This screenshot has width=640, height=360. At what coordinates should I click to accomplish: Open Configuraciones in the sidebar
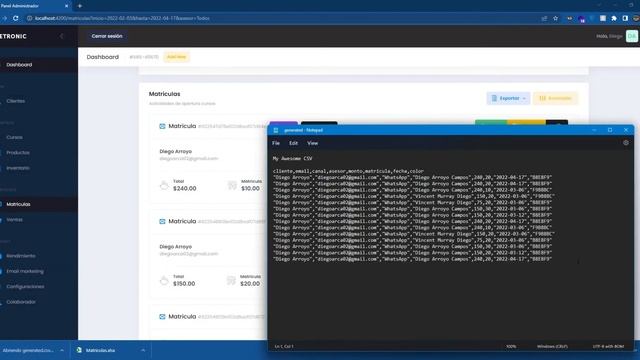tap(25, 287)
